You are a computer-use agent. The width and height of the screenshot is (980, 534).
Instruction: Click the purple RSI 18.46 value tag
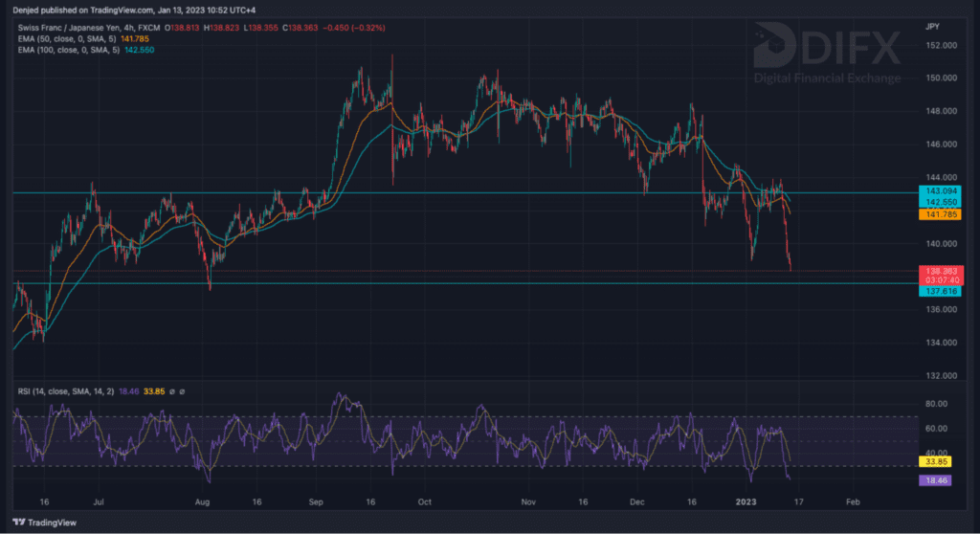point(933,479)
